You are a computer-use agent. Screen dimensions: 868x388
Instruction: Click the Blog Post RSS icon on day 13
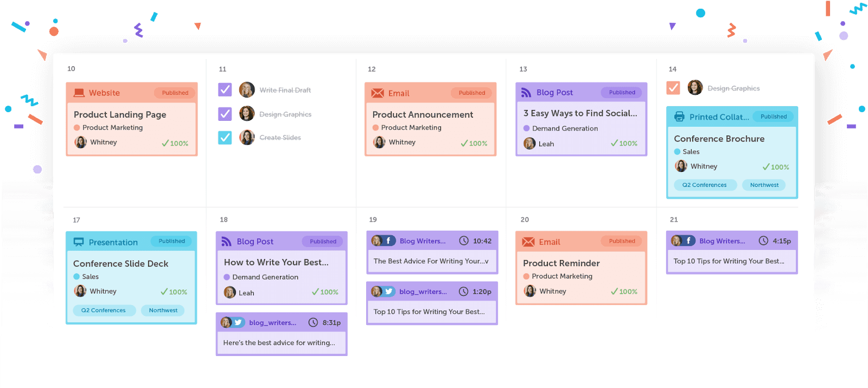(x=526, y=93)
